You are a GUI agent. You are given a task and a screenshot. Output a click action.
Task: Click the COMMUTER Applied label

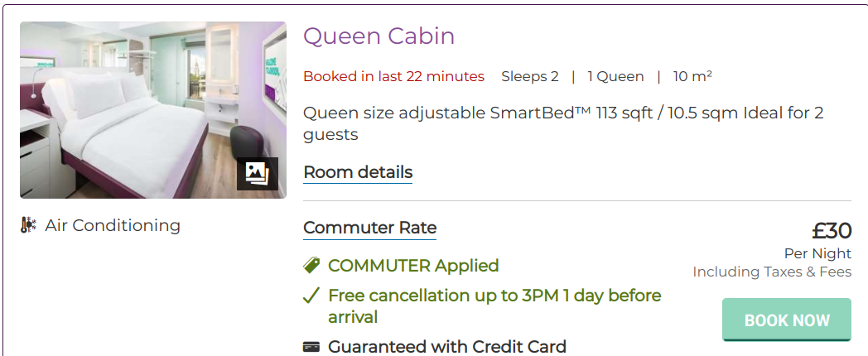(413, 266)
